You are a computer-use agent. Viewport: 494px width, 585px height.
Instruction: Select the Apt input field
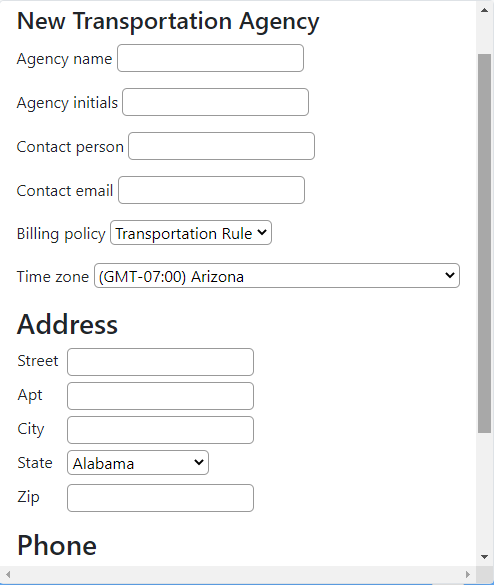tap(160, 396)
